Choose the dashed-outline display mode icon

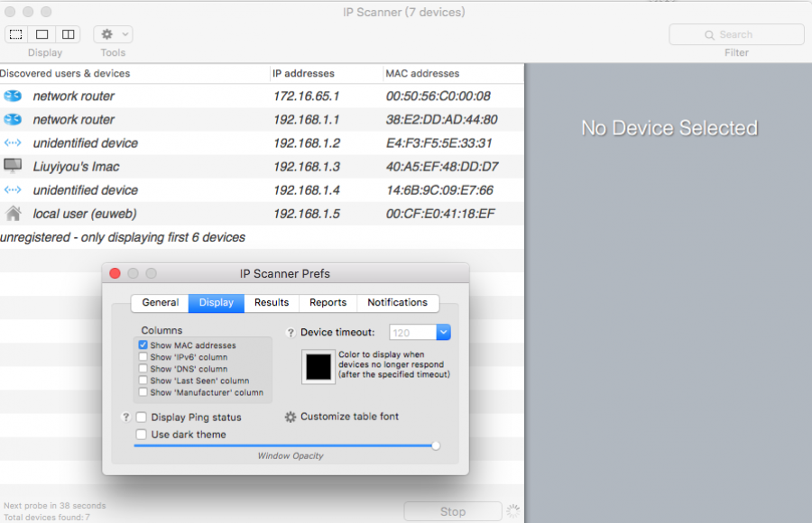pyautogui.click(x=16, y=34)
